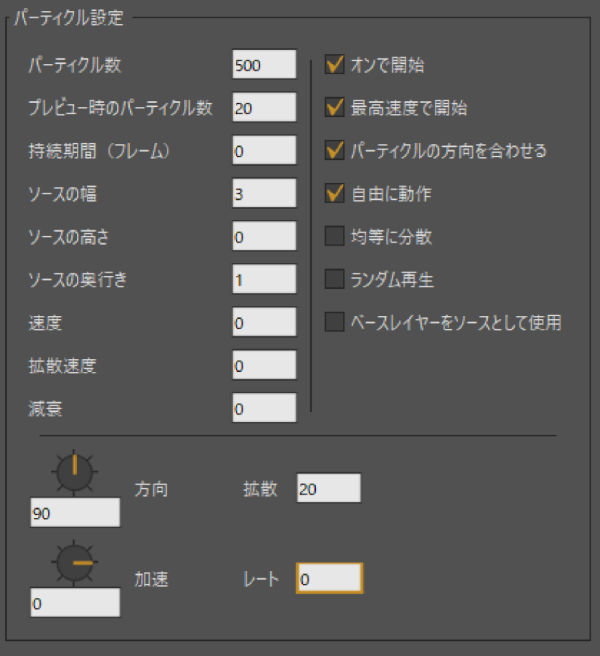The height and width of the screenshot is (656, 600).
Task: Focus the 拡散速度 text box
Action: [264, 366]
